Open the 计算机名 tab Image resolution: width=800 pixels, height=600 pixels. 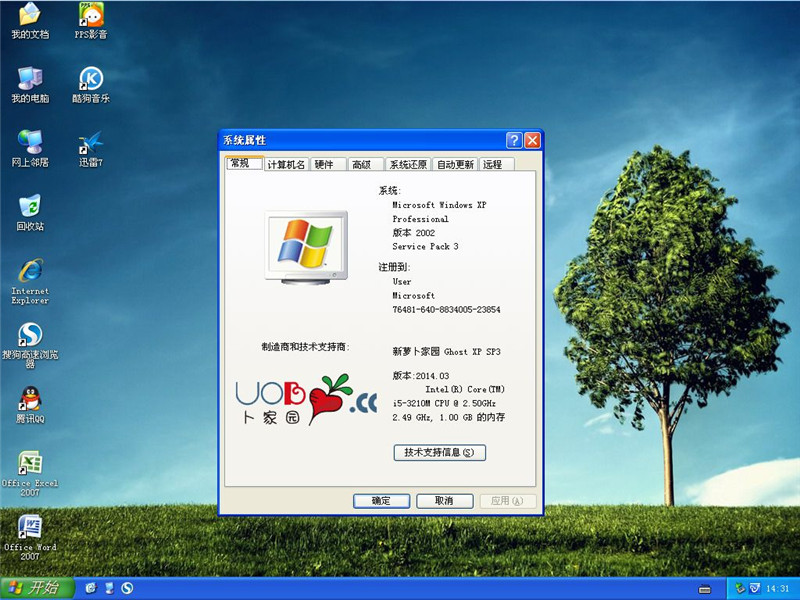click(286, 164)
